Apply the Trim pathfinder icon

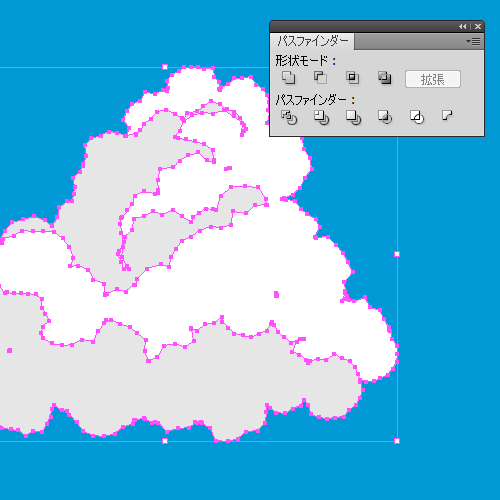point(321,117)
